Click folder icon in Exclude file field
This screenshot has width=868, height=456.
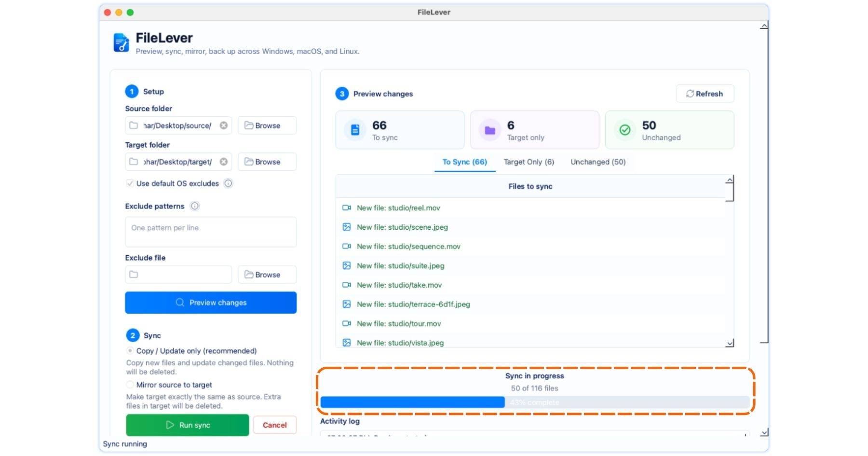click(x=134, y=275)
